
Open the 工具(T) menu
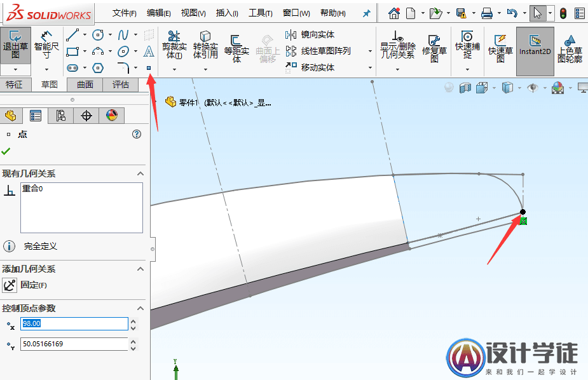261,13
